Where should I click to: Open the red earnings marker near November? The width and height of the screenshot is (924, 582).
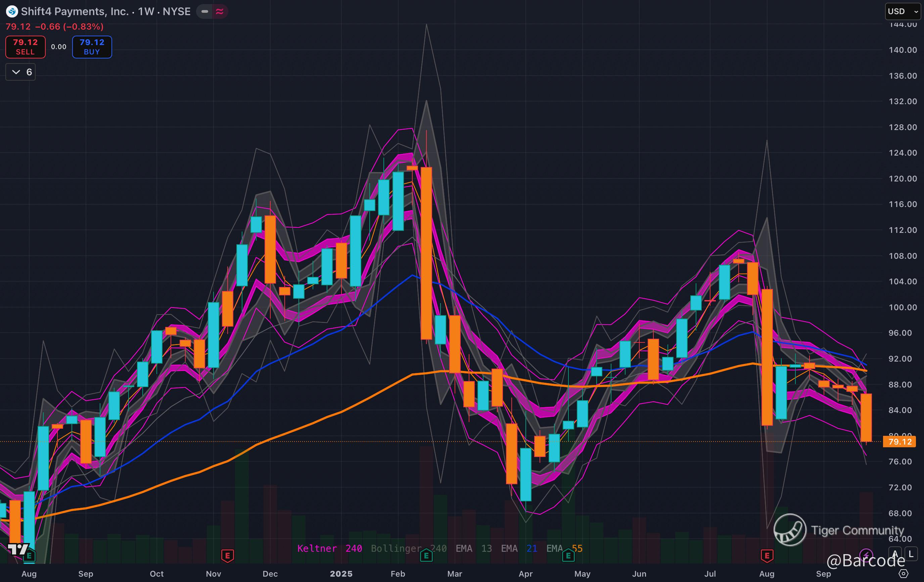pos(228,555)
